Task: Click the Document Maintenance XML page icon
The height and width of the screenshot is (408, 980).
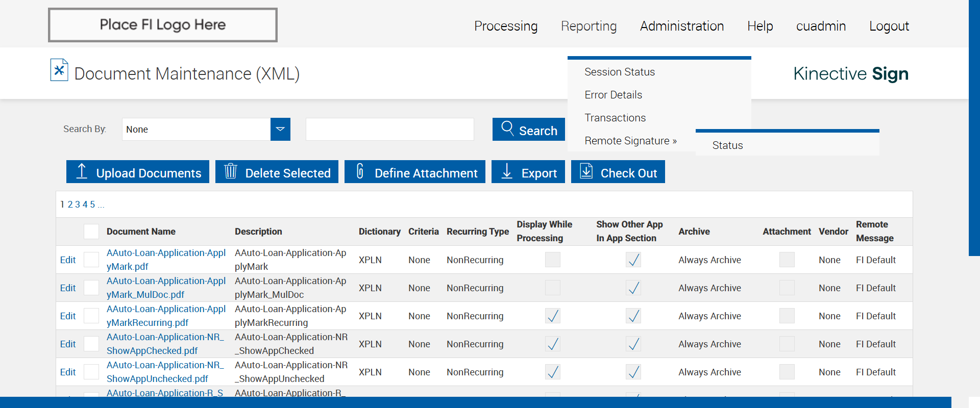Action: pos(59,70)
